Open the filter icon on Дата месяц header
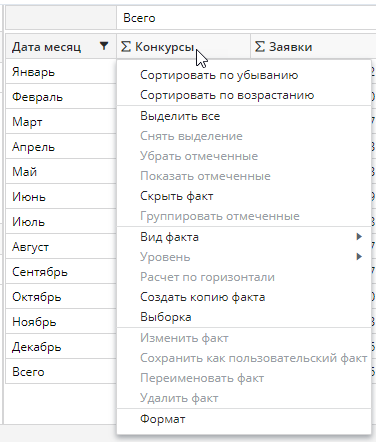The image size is (376, 442). [104, 46]
